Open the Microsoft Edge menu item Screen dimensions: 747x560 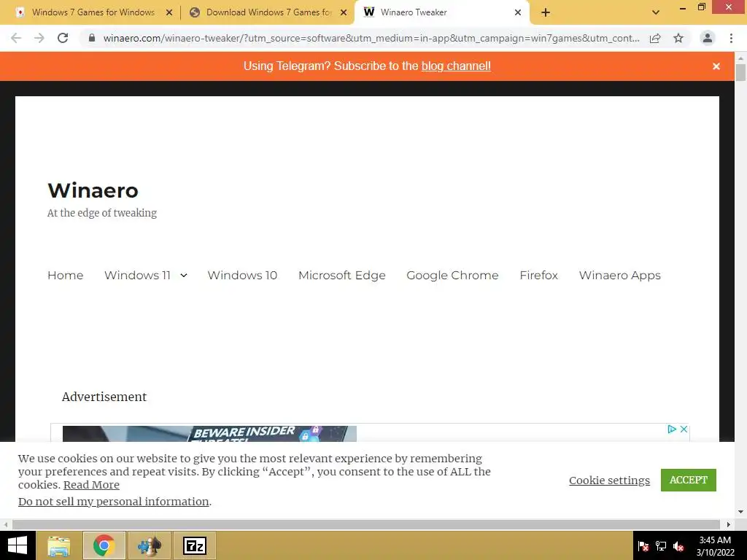[342, 275]
